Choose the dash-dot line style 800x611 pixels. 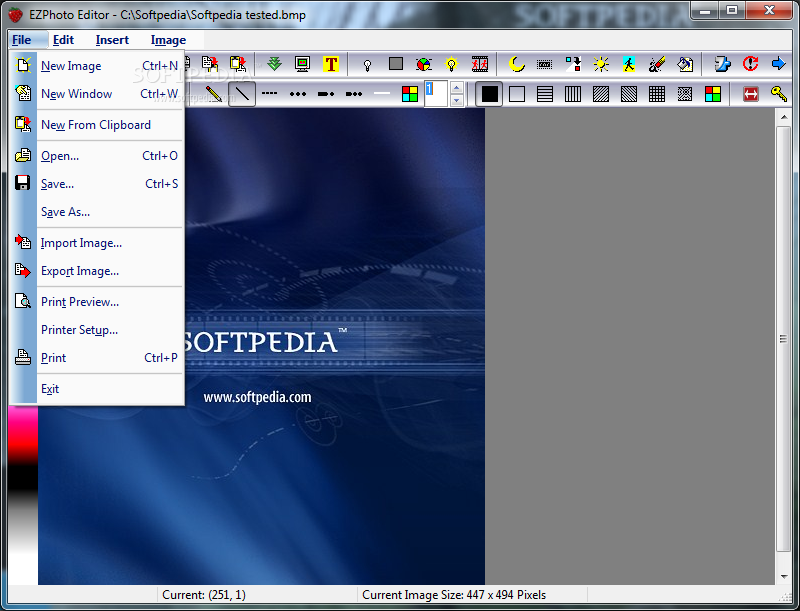click(326, 94)
